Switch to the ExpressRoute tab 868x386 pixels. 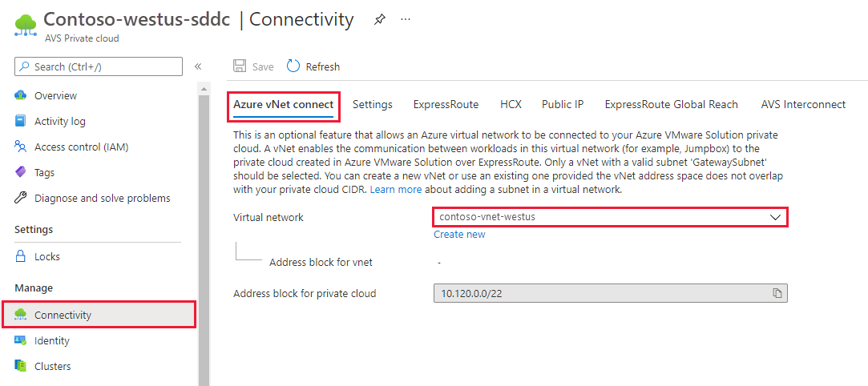446,104
